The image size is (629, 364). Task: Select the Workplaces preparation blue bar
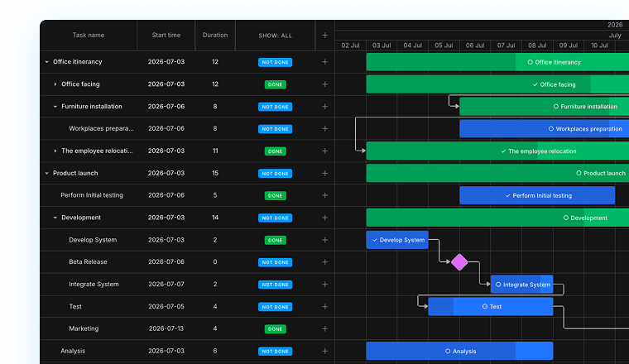pyautogui.click(x=545, y=129)
